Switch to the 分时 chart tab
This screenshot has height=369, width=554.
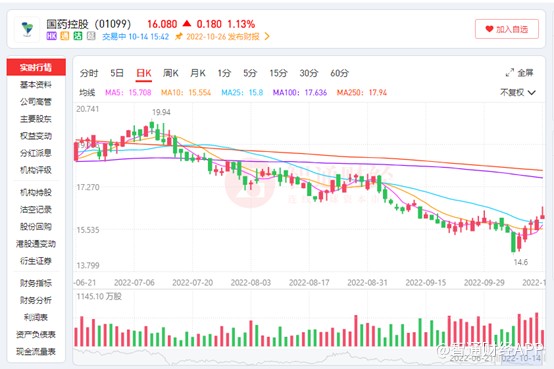pyautogui.click(x=89, y=73)
